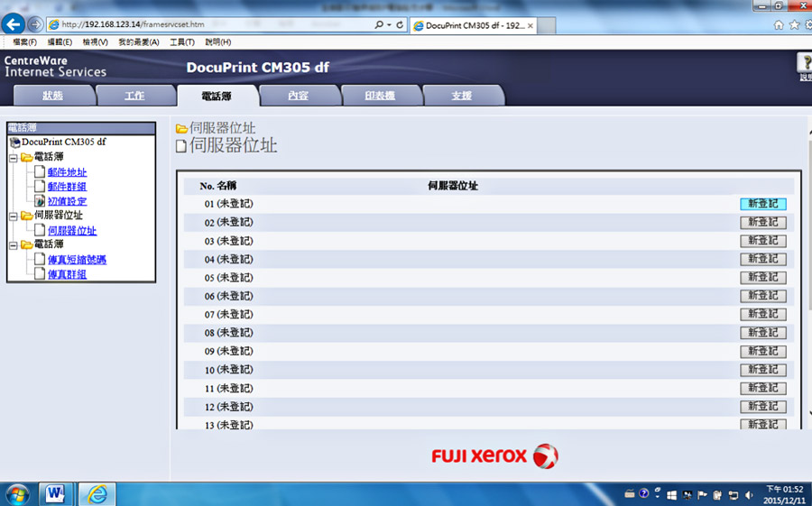Click the browser back arrow button
Screen dimensions: 812x506
coord(13,23)
